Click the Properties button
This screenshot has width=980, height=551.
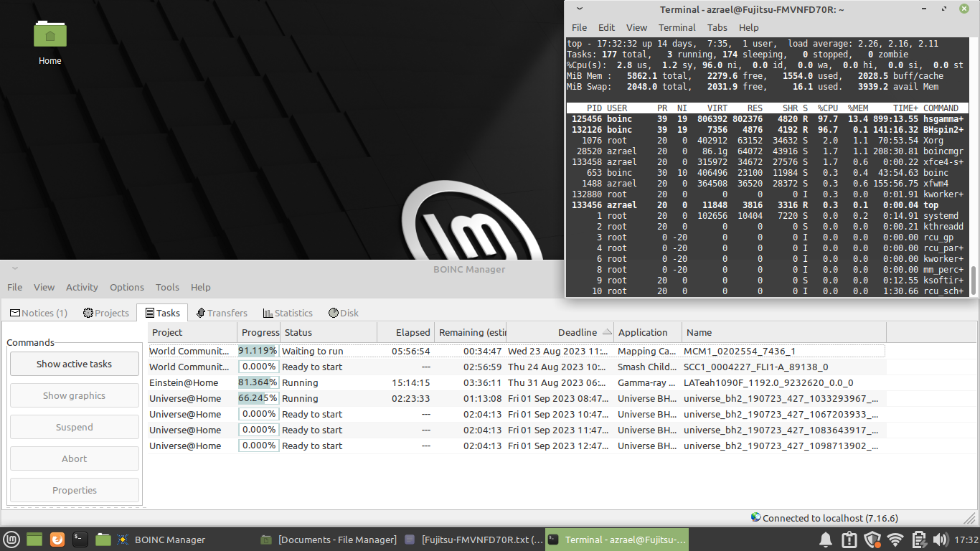click(x=75, y=490)
